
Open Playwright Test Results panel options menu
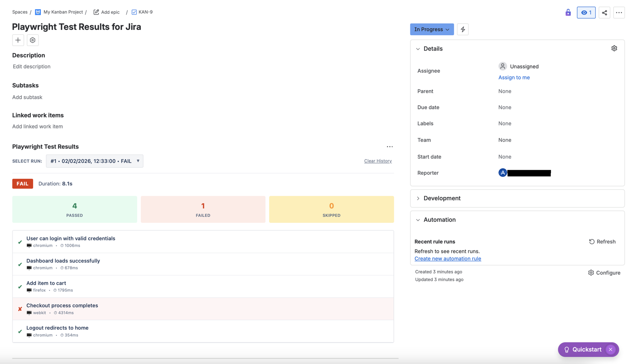[389, 147]
